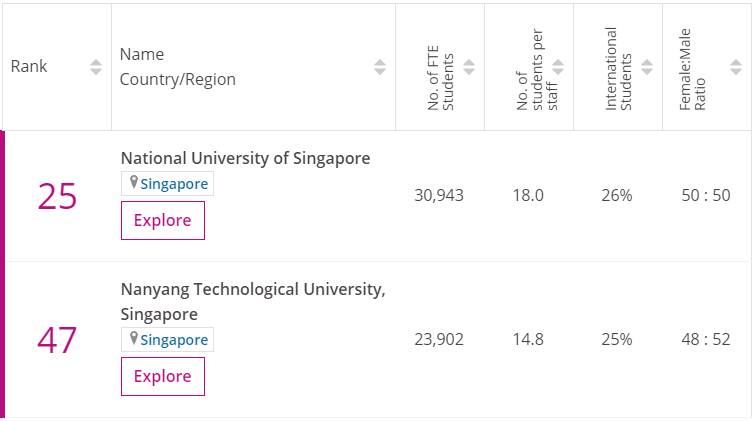The width and height of the screenshot is (755, 421).
Task: Click location pin beside NUS Singapore
Action: [132, 183]
